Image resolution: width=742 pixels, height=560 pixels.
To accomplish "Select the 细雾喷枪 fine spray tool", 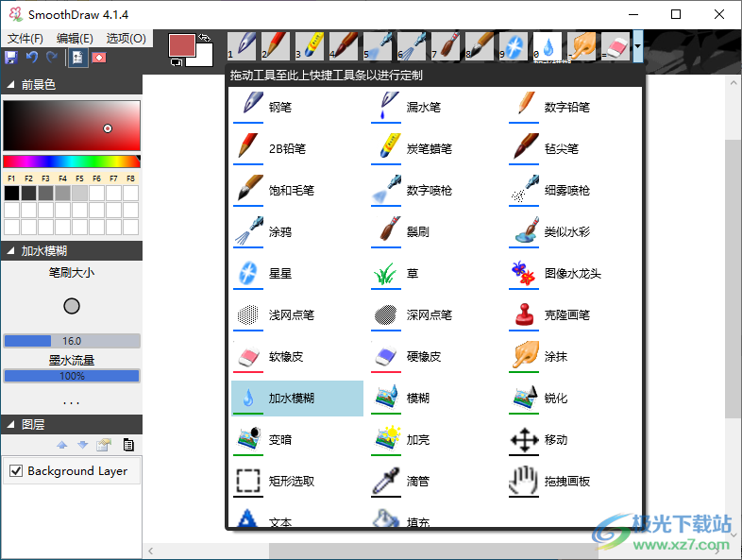I will click(x=573, y=191).
